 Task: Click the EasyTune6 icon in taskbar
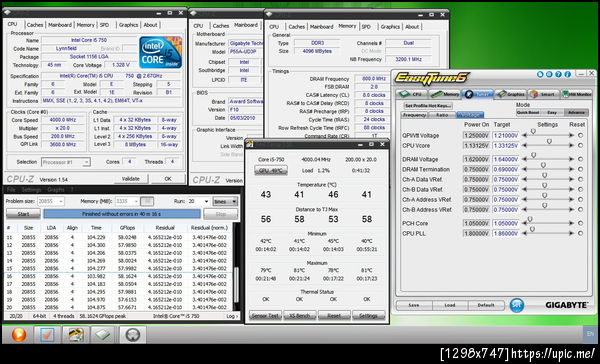(76, 335)
